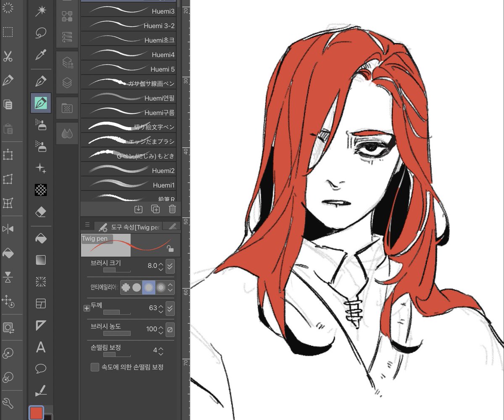This screenshot has height=420, width=504.
Task: Enable 속도에 의한 손떨림 보정 checkbox
Action: (x=95, y=367)
